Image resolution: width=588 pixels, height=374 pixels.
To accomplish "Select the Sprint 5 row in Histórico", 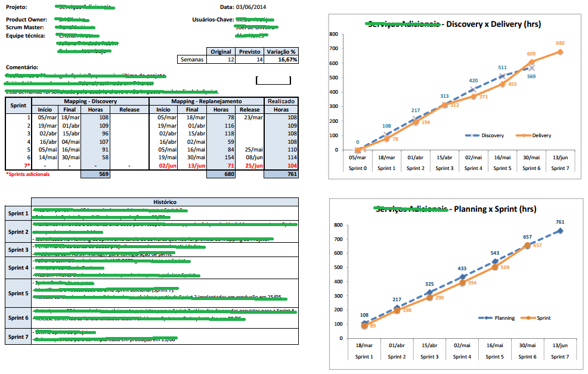I will pyautogui.click(x=18, y=293).
